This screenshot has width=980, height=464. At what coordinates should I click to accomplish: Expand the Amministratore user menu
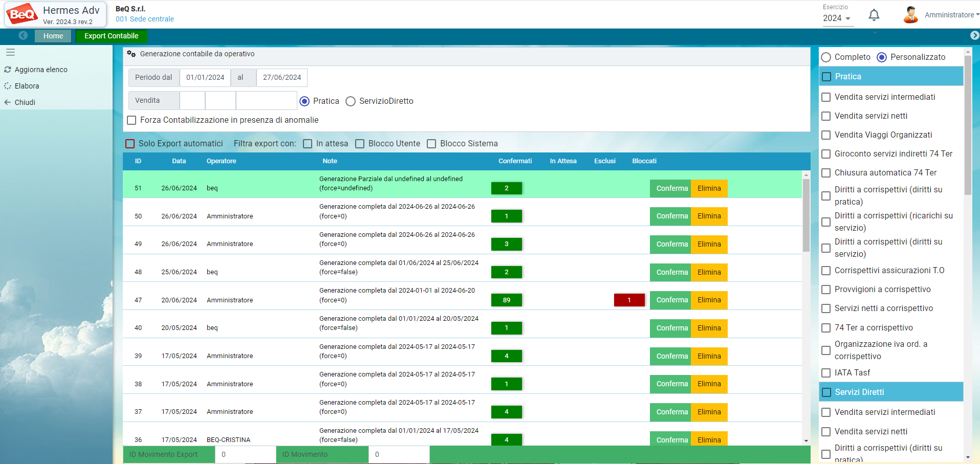tap(951, 15)
